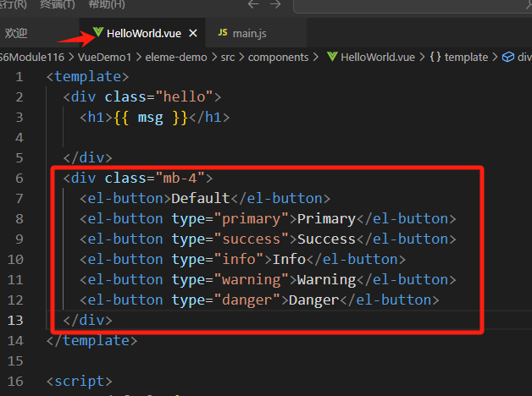This screenshot has width=532, height=396.
Task: Click the Vue icon on HelloWorld.vue tab
Action: tap(98, 33)
